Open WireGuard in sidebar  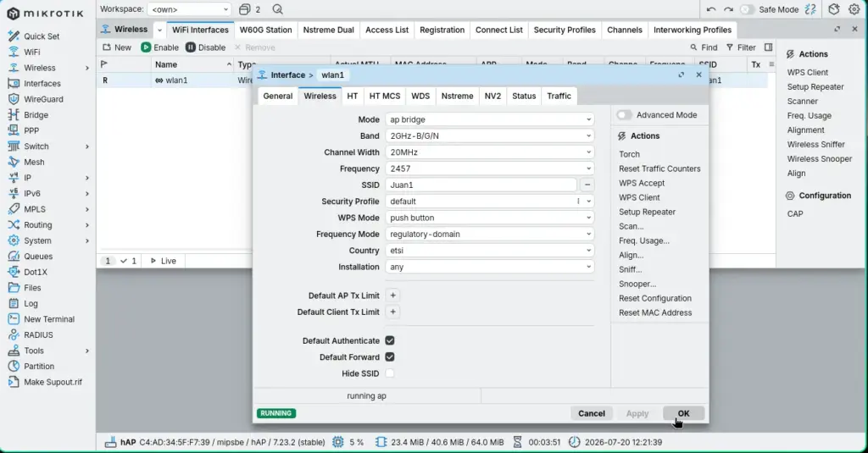[43, 99]
